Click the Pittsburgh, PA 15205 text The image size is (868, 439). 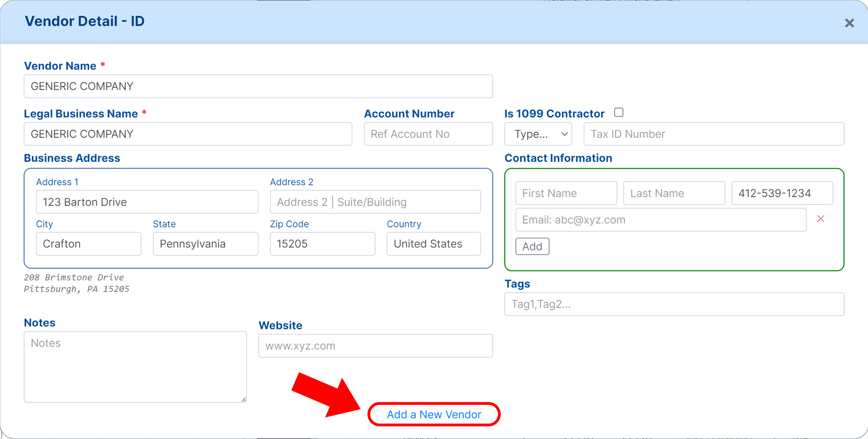77,289
